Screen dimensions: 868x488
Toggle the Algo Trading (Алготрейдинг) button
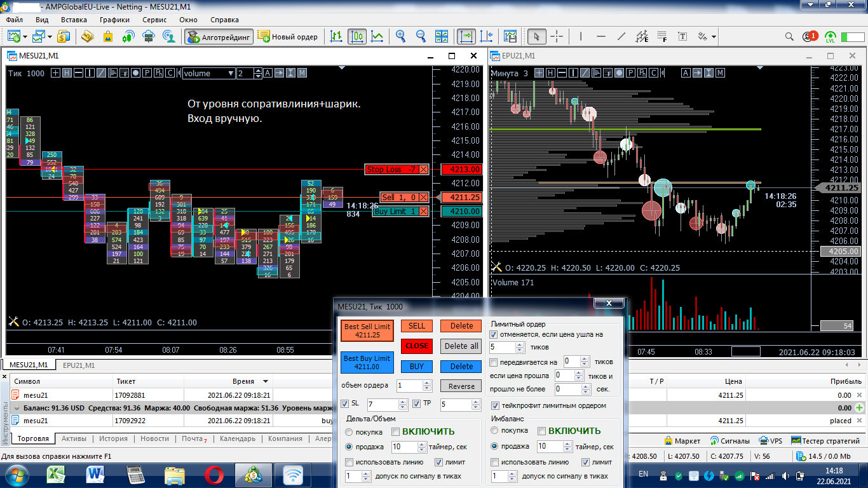(x=219, y=37)
